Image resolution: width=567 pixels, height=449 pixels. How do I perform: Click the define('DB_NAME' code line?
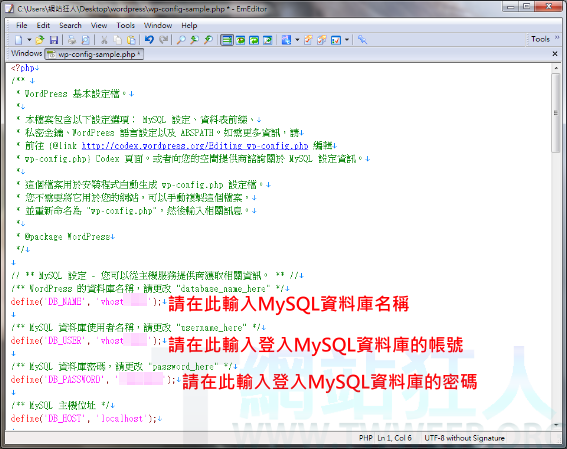click(88, 302)
